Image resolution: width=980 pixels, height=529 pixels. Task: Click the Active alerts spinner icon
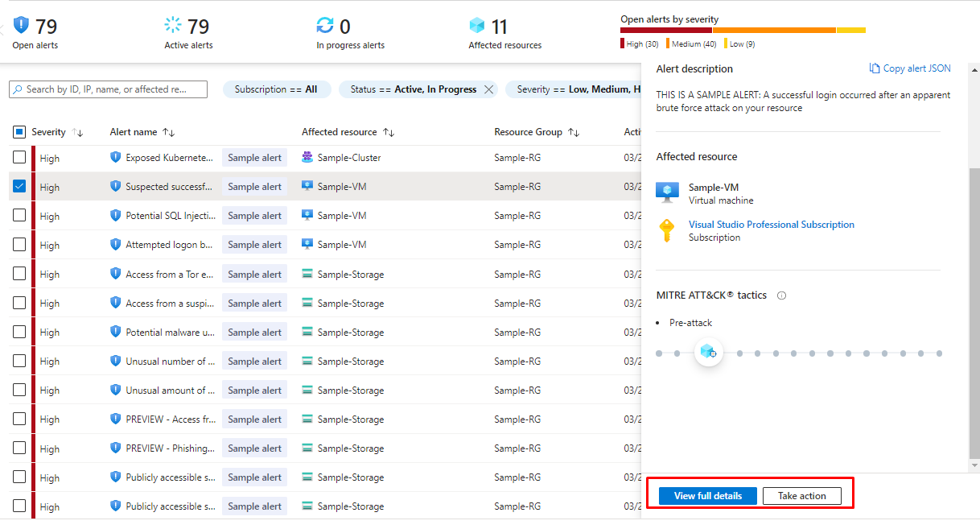coord(173,26)
